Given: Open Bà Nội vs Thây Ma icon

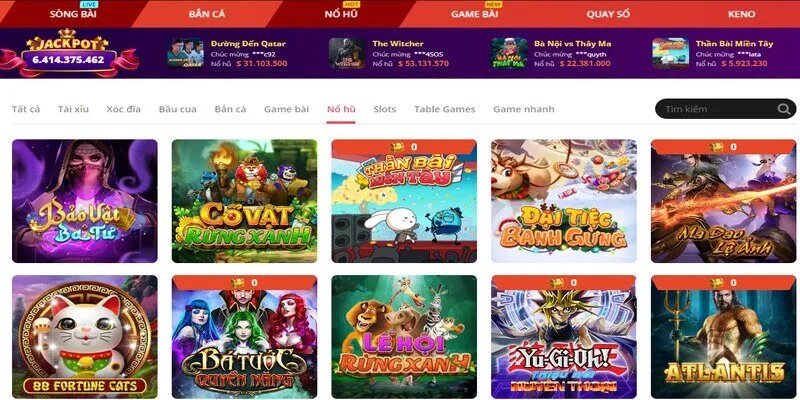Looking at the screenshot, I should coord(509,53).
